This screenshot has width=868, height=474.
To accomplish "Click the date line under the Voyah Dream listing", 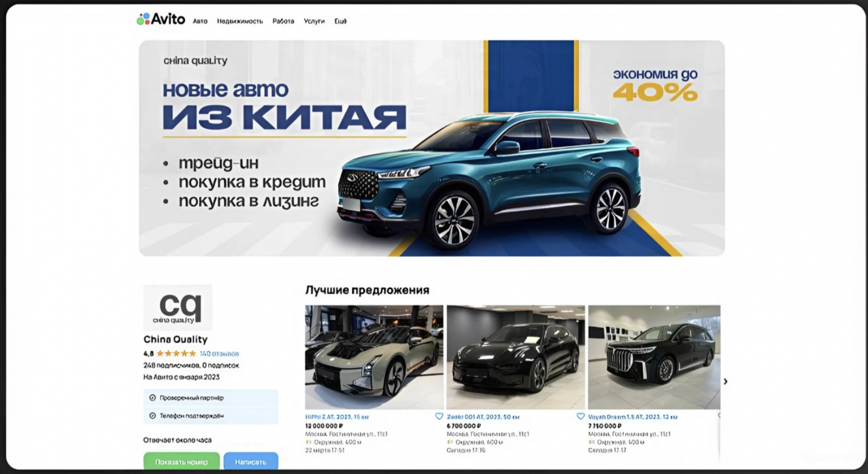I will coord(608,450).
